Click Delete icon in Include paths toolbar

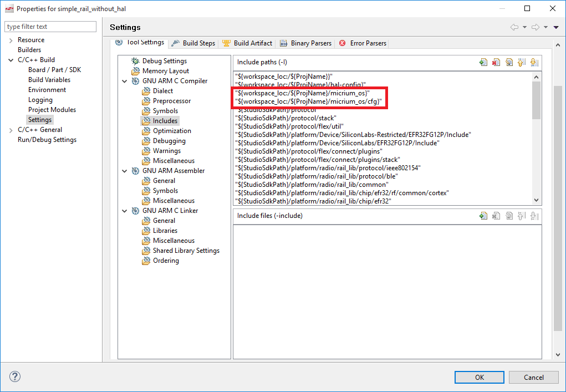click(496, 63)
